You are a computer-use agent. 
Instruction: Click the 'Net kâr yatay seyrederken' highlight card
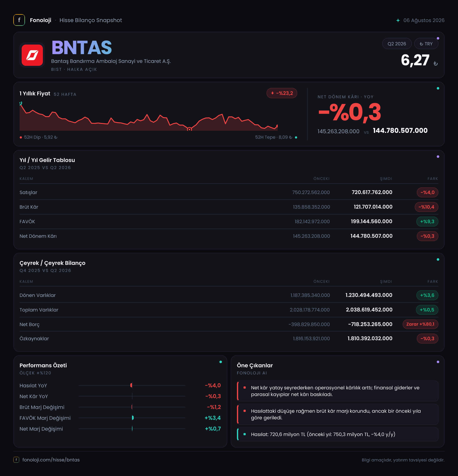click(337, 391)
